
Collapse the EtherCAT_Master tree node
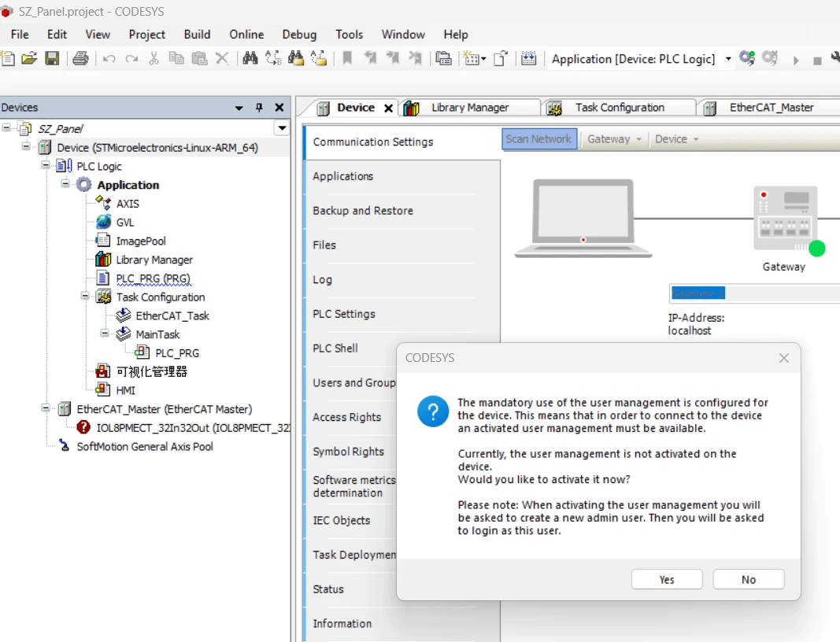click(x=46, y=408)
